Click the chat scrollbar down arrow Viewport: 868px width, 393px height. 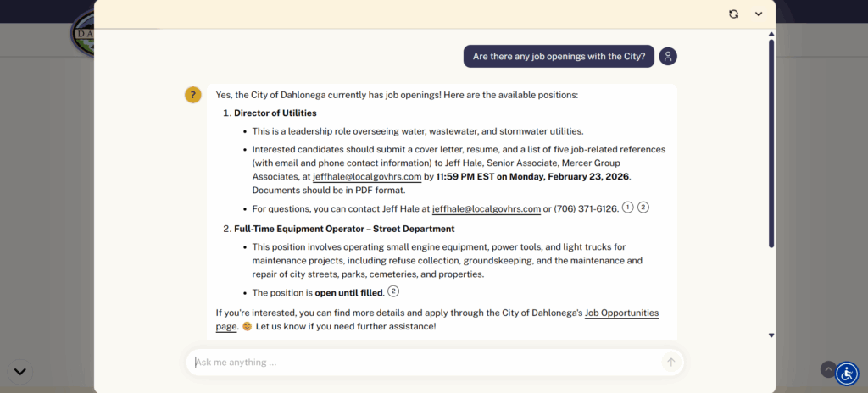pyautogui.click(x=771, y=335)
